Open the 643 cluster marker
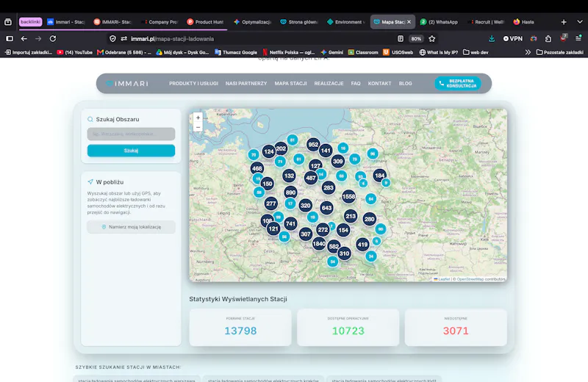Screen dimensions: 588x382 click(x=326, y=208)
